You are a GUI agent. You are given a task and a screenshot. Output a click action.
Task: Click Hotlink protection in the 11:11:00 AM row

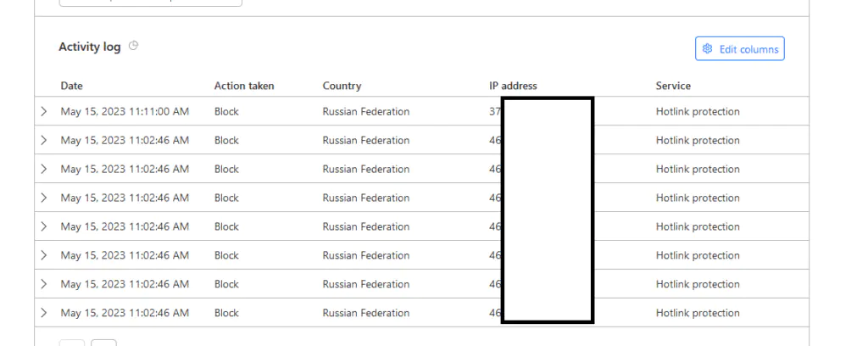[x=698, y=111]
